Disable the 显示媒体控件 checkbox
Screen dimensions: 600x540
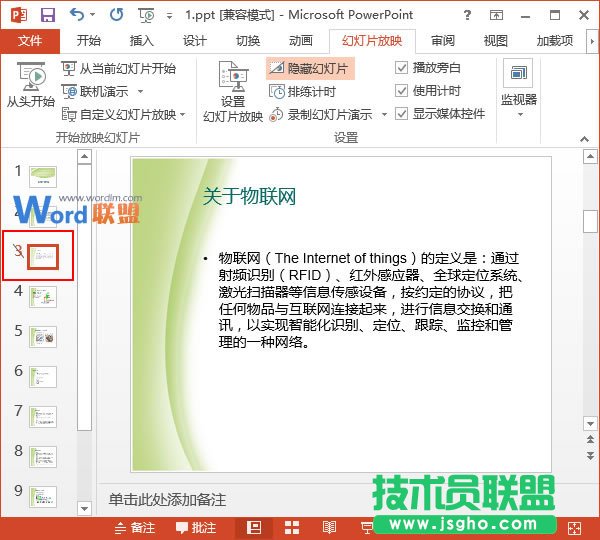click(402, 114)
